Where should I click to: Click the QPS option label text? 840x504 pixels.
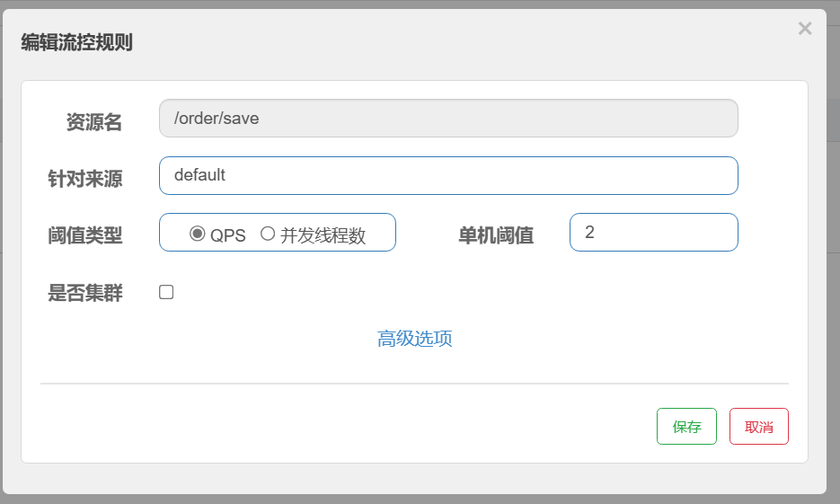point(227,235)
